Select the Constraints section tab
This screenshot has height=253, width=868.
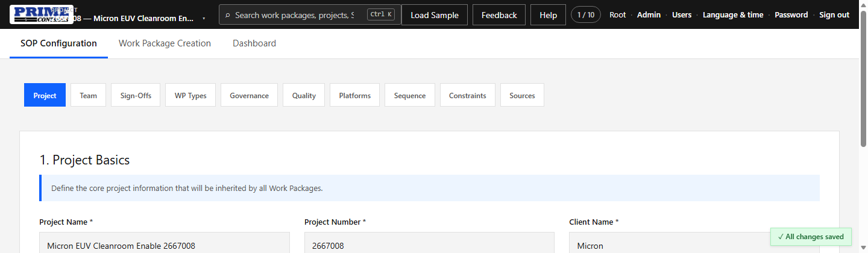tap(468, 95)
